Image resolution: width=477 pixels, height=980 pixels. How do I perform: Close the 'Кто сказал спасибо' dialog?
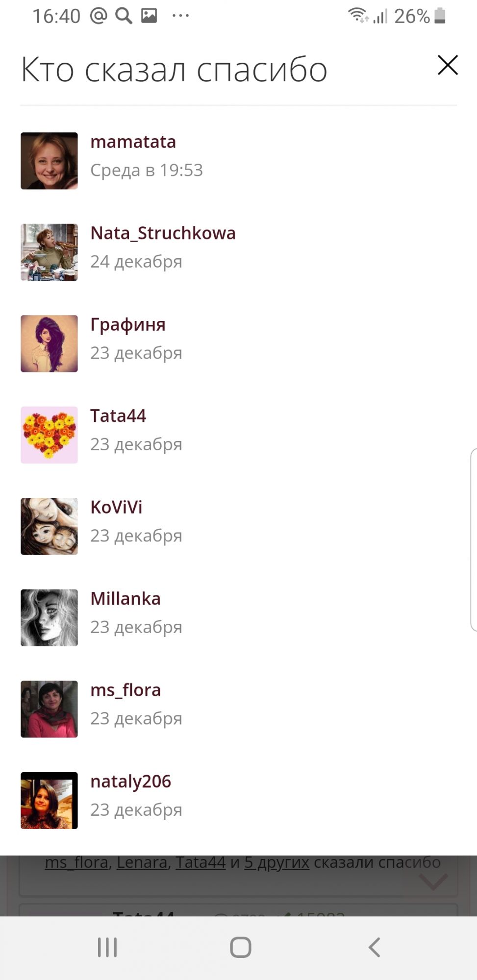(448, 65)
